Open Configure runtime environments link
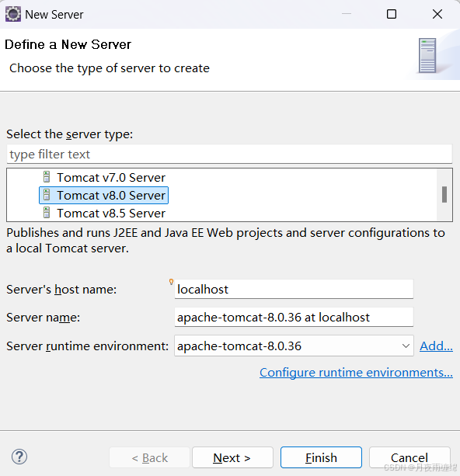Screen dimensions: 460x476 (356, 373)
